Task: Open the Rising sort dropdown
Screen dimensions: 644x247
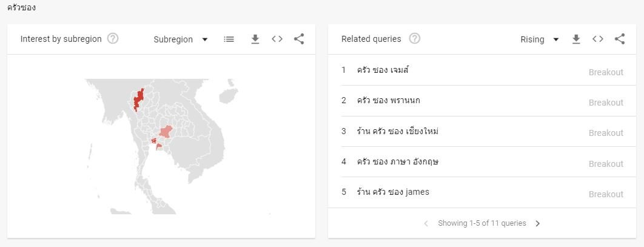Action: click(x=540, y=39)
